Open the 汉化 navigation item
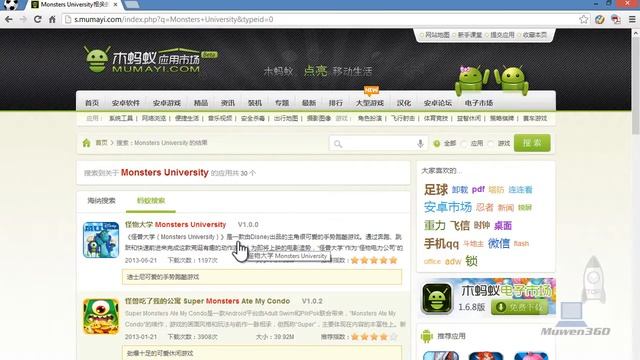The width and height of the screenshot is (640, 360). 404,103
